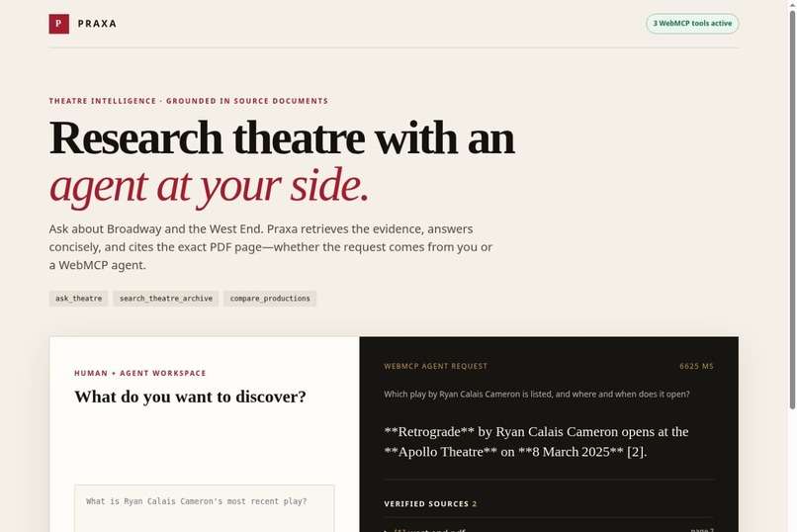
Task: Click the '6625 MS' latency value
Action: pyautogui.click(x=696, y=366)
